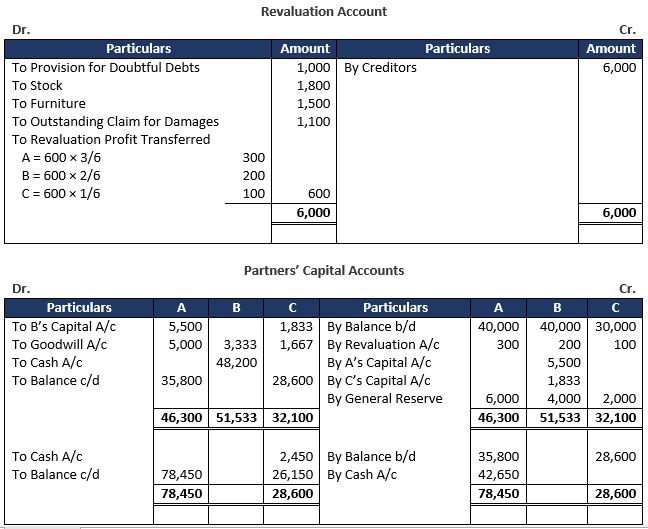Click 4,000 General Reserve for B
648x529 pixels.
[564, 398]
